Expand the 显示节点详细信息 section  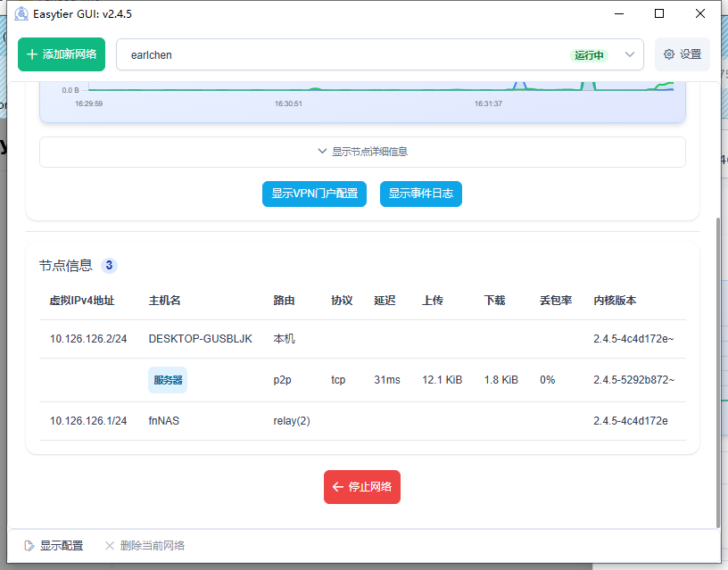tap(362, 152)
